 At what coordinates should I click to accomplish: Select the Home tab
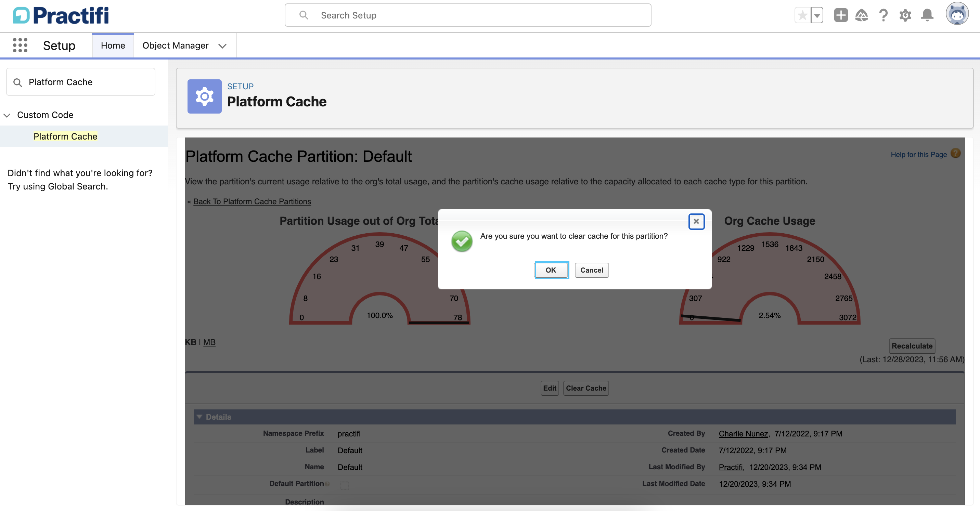pyautogui.click(x=113, y=45)
